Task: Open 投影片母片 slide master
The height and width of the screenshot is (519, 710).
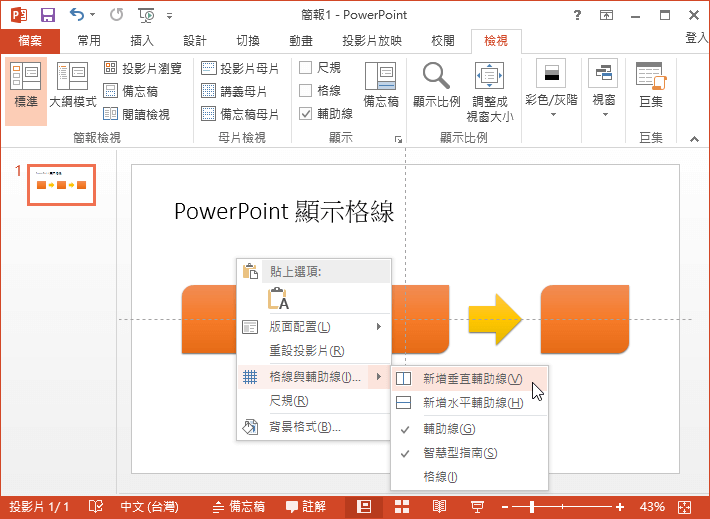Action: [240, 68]
